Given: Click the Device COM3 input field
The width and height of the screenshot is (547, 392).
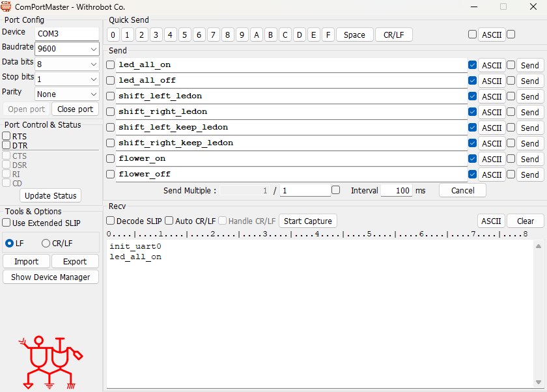Looking at the screenshot, I should tap(67, 34).
